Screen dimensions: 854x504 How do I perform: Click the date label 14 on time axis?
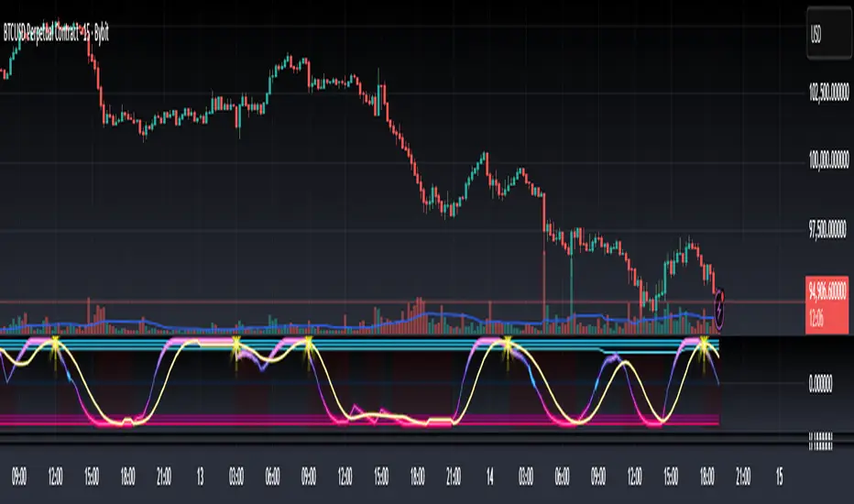coord(489,477)
